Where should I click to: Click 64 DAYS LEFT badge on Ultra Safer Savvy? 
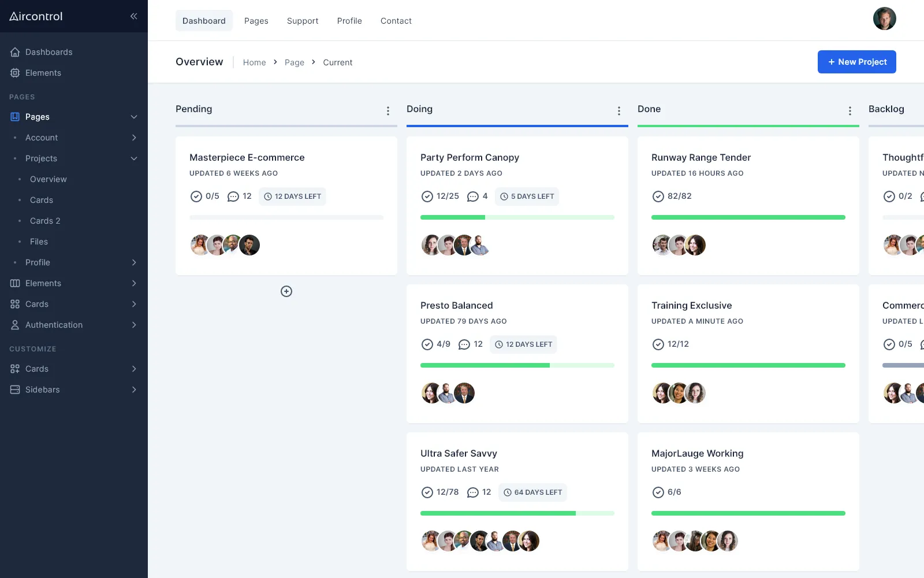click(x=532, y=492)
